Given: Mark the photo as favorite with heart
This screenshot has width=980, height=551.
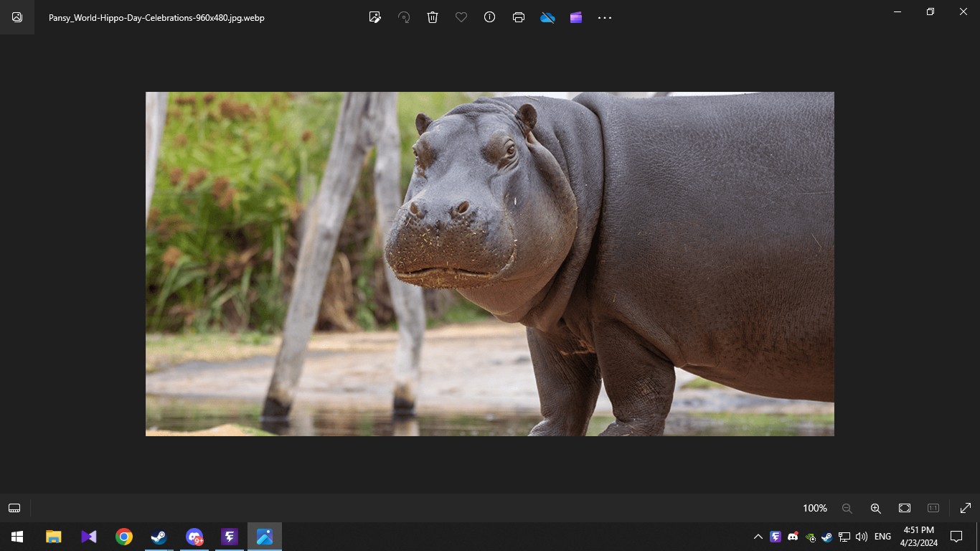Looking at the screenshot, I should point(461,17).
